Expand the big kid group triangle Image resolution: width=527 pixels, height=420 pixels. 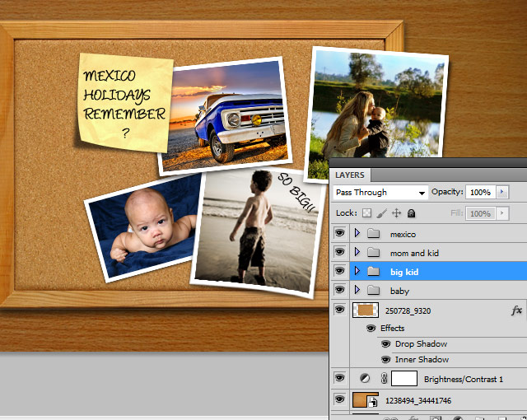tap(357, 271)
